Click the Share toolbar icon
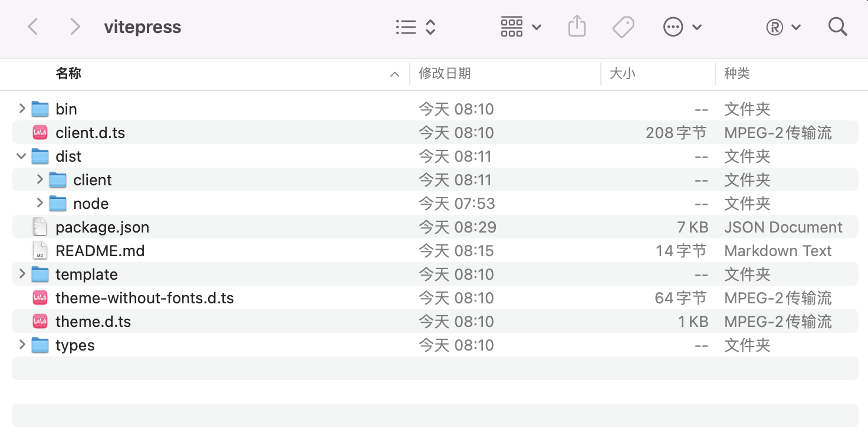This screenshot has width=868, height=432. point(577,27)
